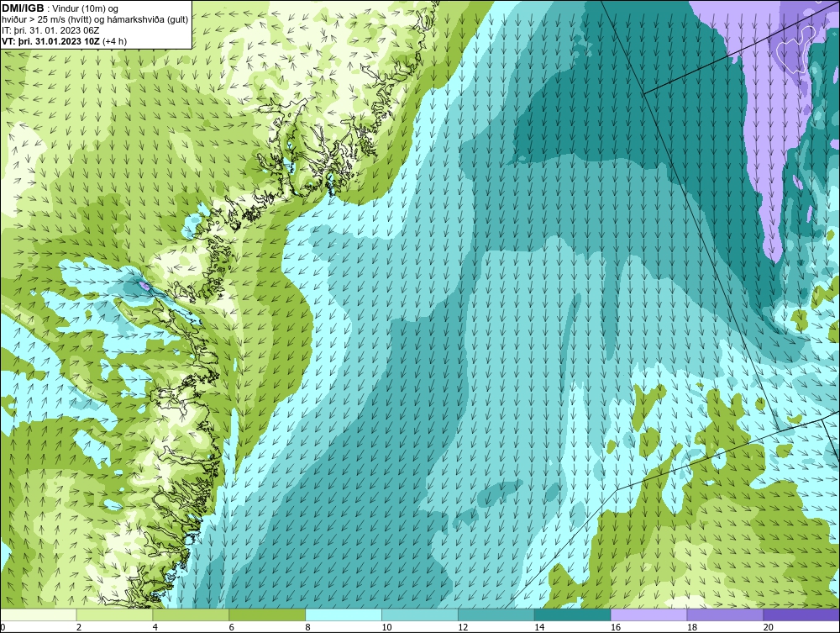Screen dimensions: 840x633
Task: Click the 14–16 m/s dark teal swatch
Action: coord(573,615)
